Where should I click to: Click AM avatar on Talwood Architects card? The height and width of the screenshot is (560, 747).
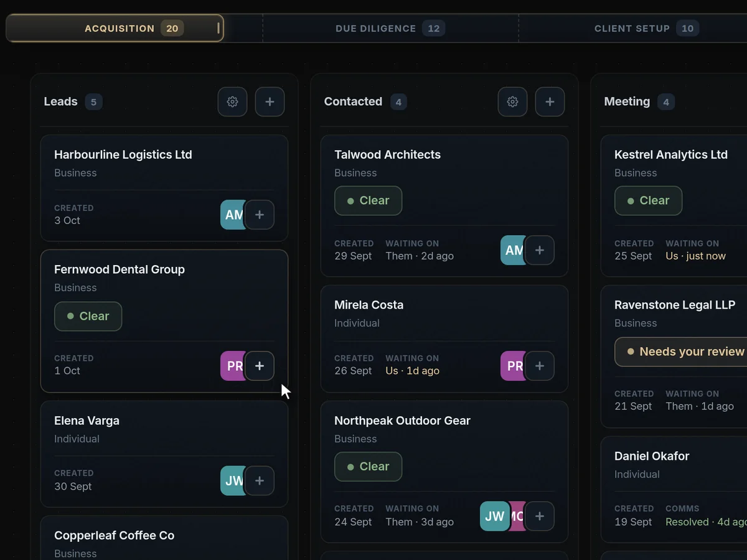(512, 250)
